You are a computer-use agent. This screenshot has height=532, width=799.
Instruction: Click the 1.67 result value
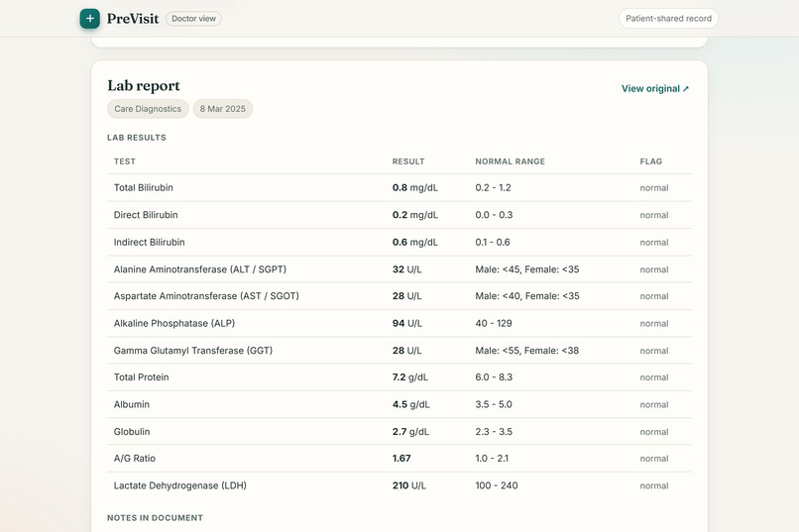[401, 458]
